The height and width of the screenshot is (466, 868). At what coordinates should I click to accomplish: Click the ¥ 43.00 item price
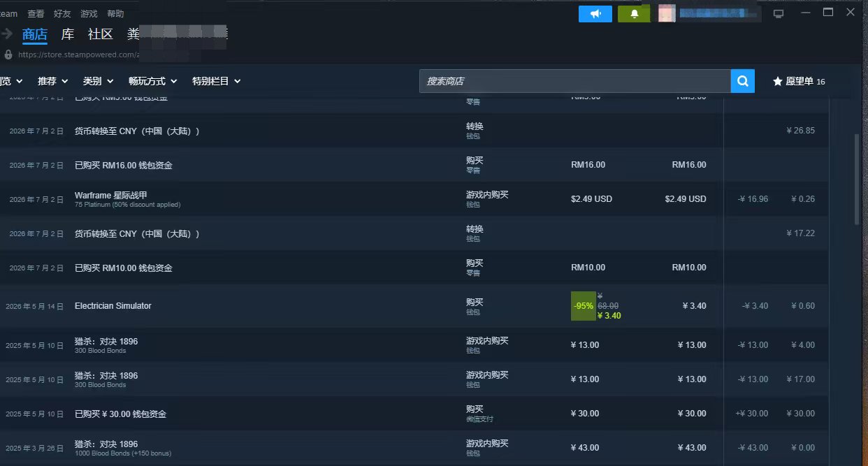[x=585, y=447]
